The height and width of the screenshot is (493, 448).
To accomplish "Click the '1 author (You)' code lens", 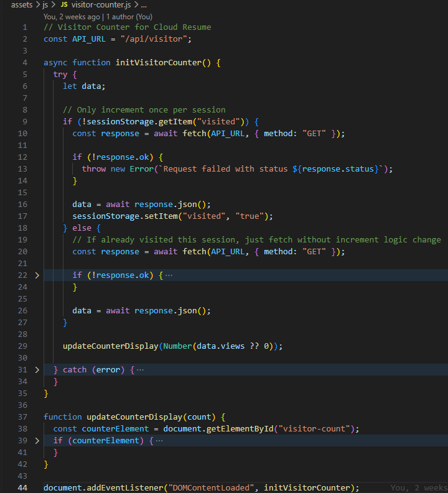I will (x=129, y=17).
